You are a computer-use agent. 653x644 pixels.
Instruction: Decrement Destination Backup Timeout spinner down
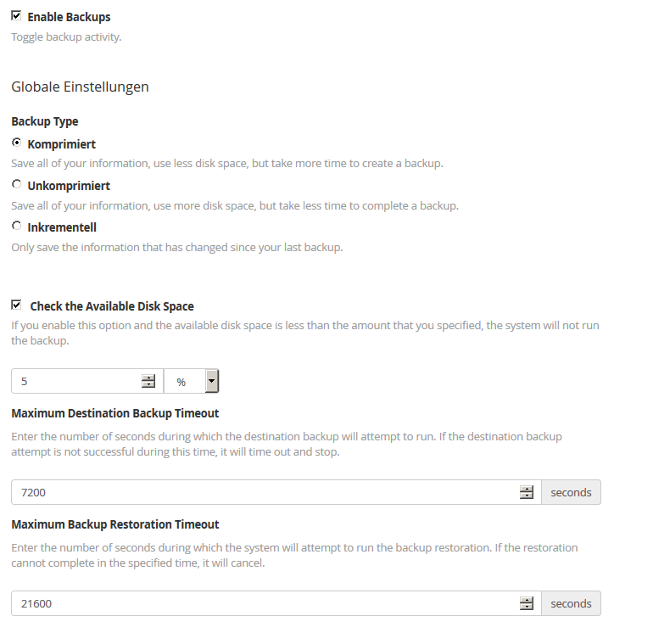click(x=527, y=496)
